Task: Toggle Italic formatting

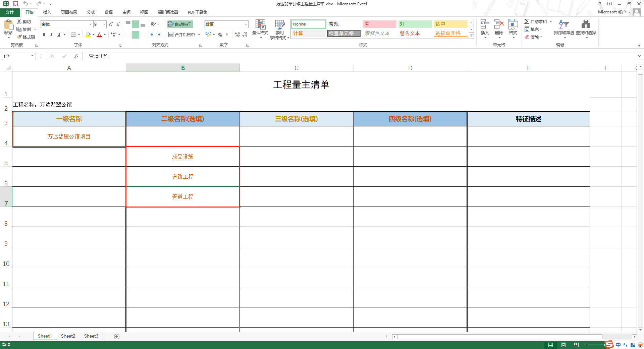Action: [51, 35]
